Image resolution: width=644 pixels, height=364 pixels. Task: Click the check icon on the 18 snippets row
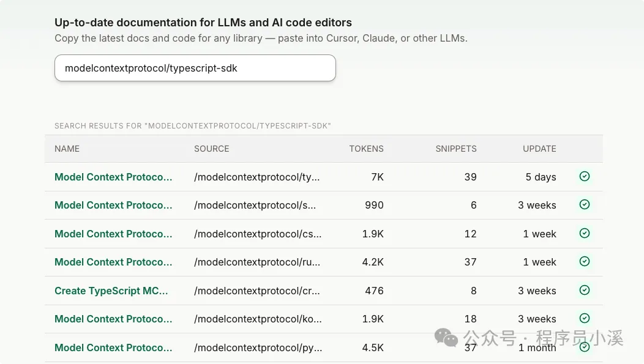585,319
